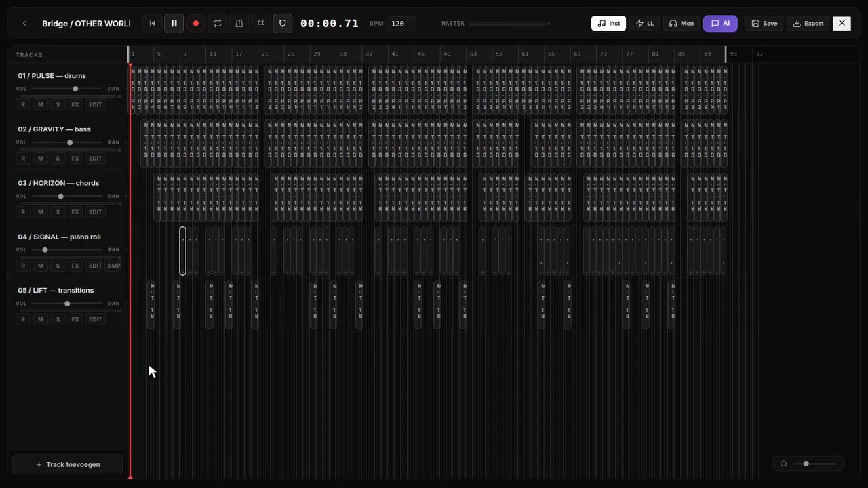Open FX for PULSE drums track
The image size is (868, 488).
pos(75,105)
